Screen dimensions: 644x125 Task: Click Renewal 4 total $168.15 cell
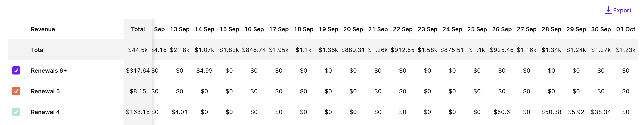click(x=138, y=112)
